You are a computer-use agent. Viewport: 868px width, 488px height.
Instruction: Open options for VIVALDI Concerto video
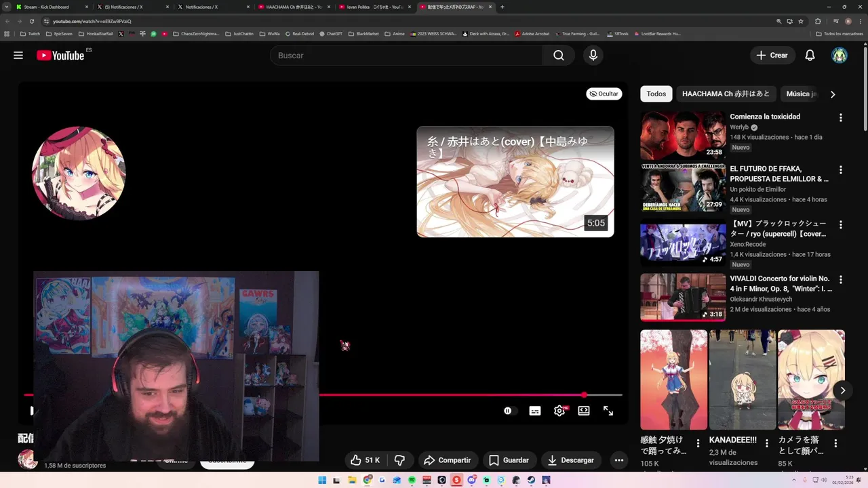click(841, 279)
